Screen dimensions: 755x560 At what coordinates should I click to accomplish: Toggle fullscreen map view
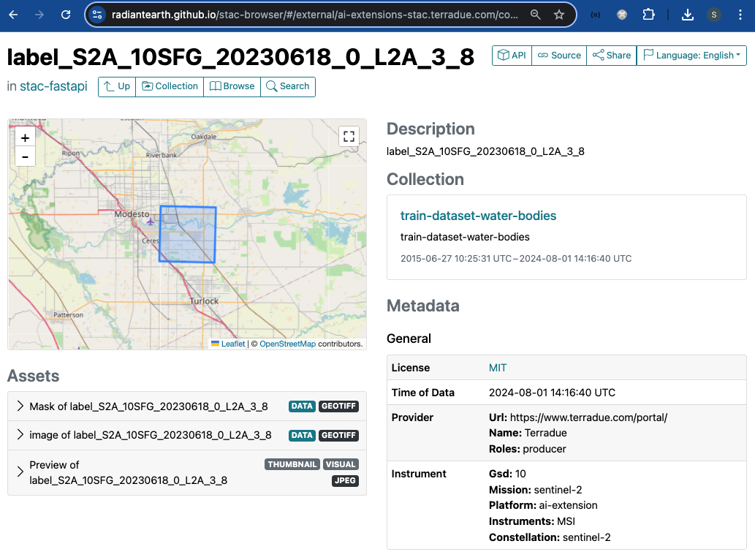point(349,136)
